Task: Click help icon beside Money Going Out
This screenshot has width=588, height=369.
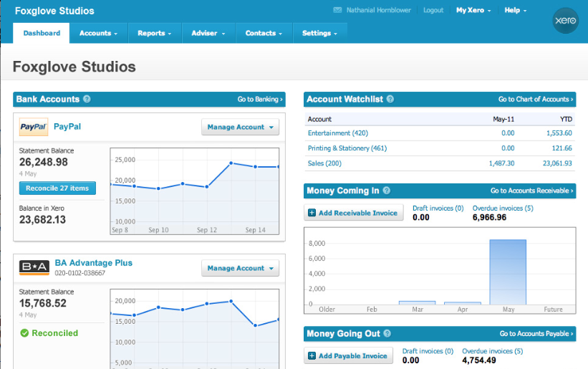Action: [x=387, y=334]
